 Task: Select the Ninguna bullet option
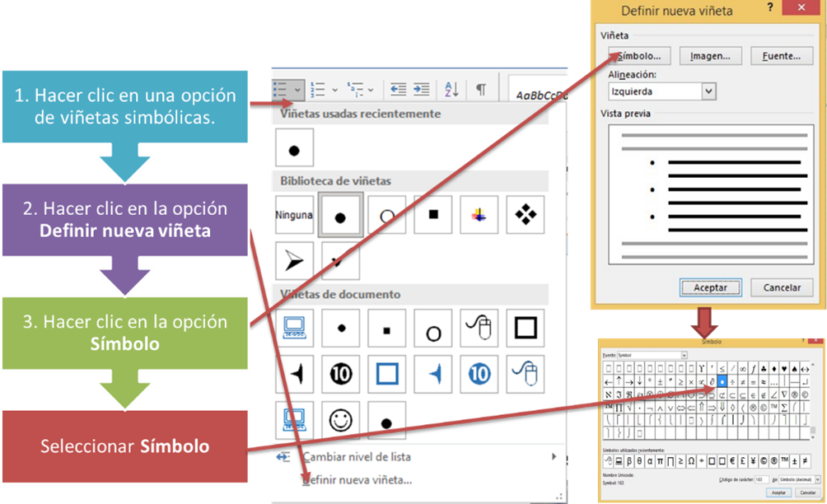coord(294,215)
